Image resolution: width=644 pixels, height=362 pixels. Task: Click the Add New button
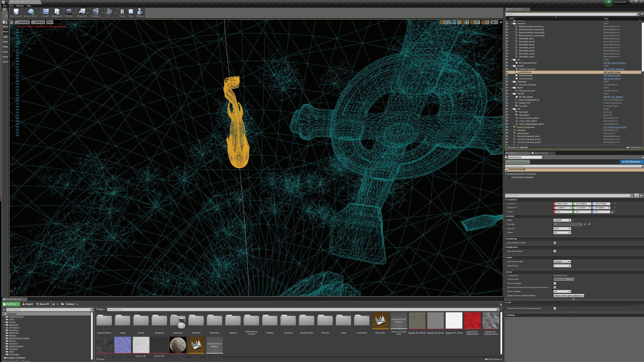point(11,304)
